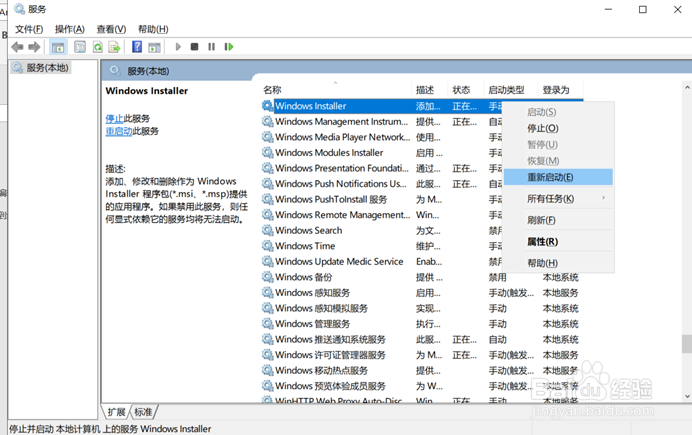Choose 帮助(H) in the context menu

(558, 263)
